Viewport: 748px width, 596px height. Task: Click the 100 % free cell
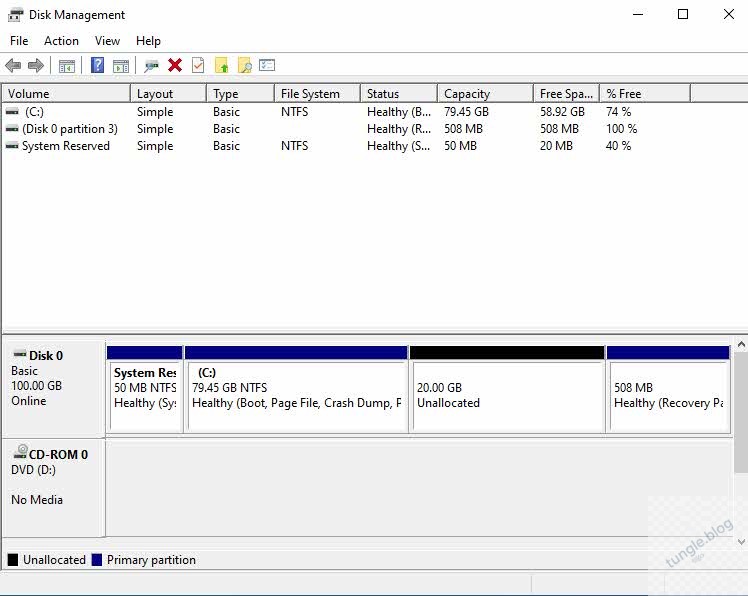(x=622, y=129)
